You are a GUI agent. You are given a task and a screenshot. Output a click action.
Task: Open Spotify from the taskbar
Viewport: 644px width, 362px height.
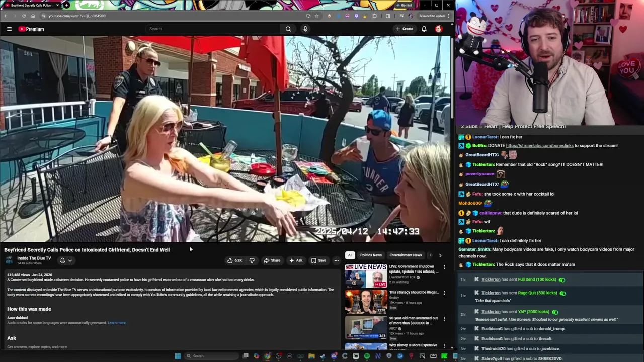(x=367, y=356)
